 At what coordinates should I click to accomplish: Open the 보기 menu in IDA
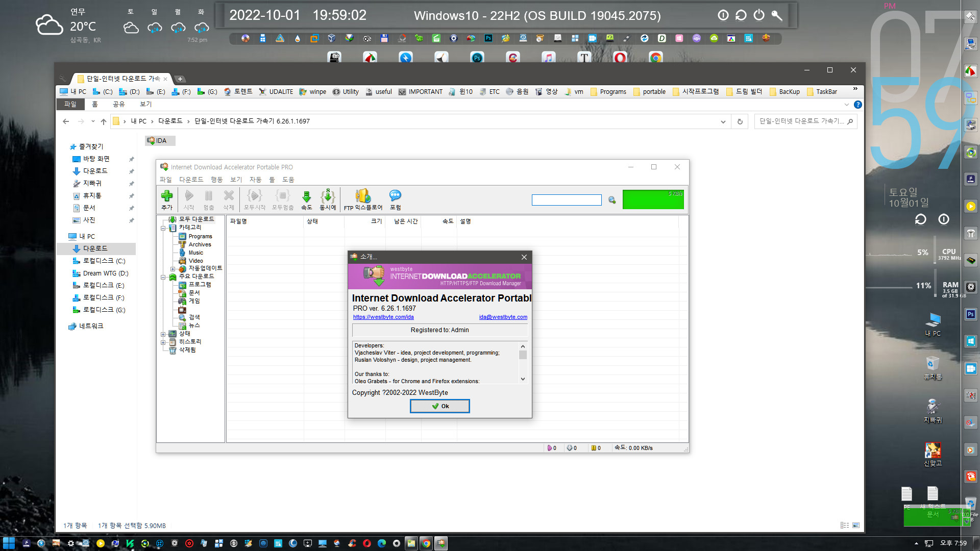[236, 180]
